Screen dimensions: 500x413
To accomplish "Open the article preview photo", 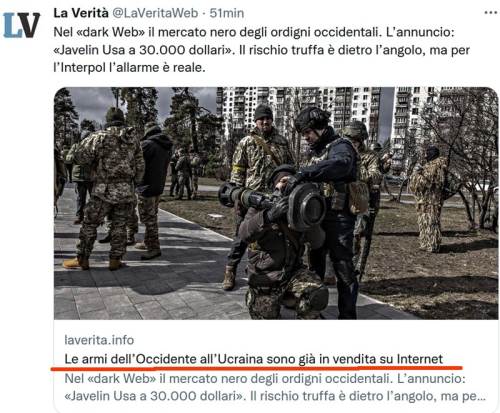I will (x=276, y=203).
